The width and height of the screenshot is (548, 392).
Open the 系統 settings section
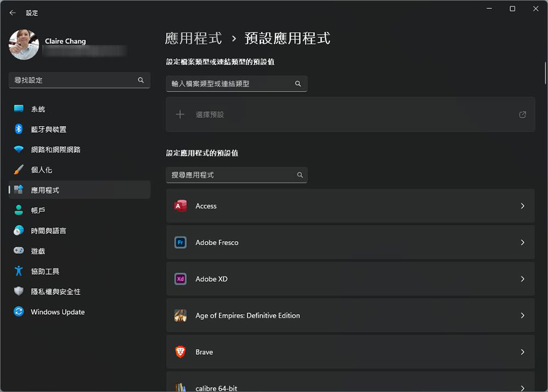coord(79,109)
